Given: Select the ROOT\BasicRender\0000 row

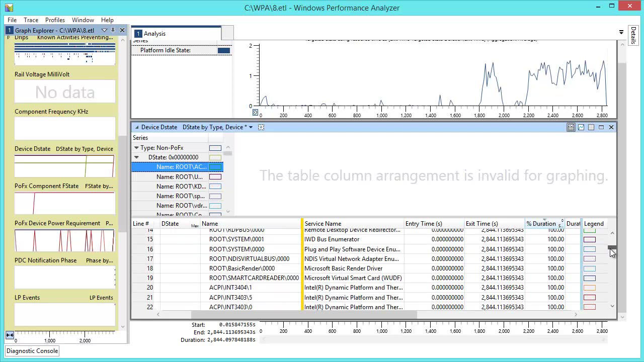Looking at the screenshot, I should click(370, 268).
